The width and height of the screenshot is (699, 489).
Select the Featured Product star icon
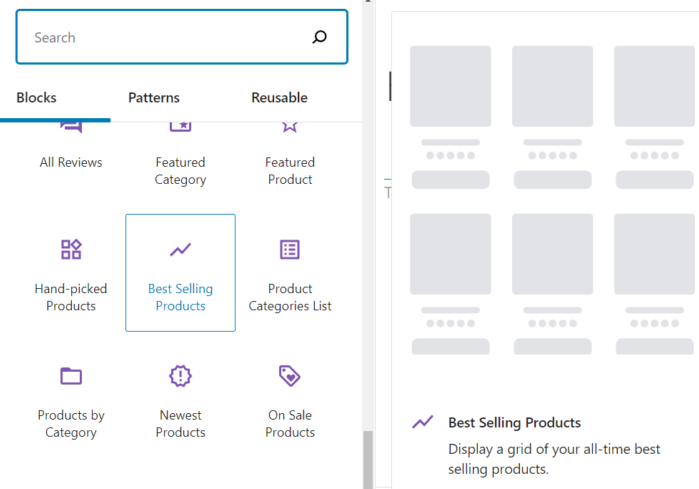click(x=290, y=127)
